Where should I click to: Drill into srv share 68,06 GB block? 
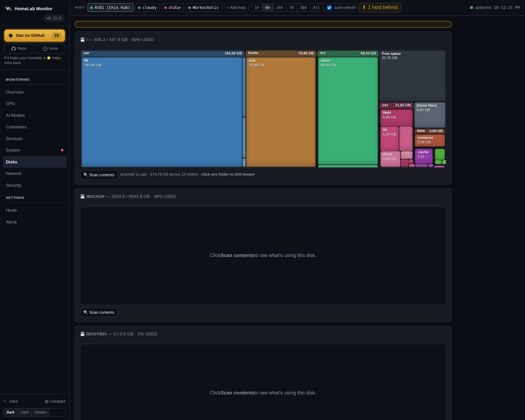(x=348, y=111)
